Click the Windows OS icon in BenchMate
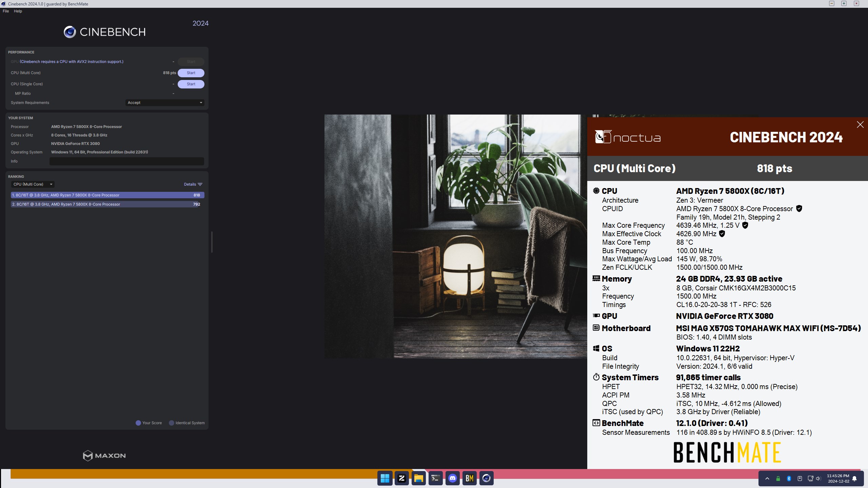868x488 pixels. pyautogui.click(x=596, y=348)
